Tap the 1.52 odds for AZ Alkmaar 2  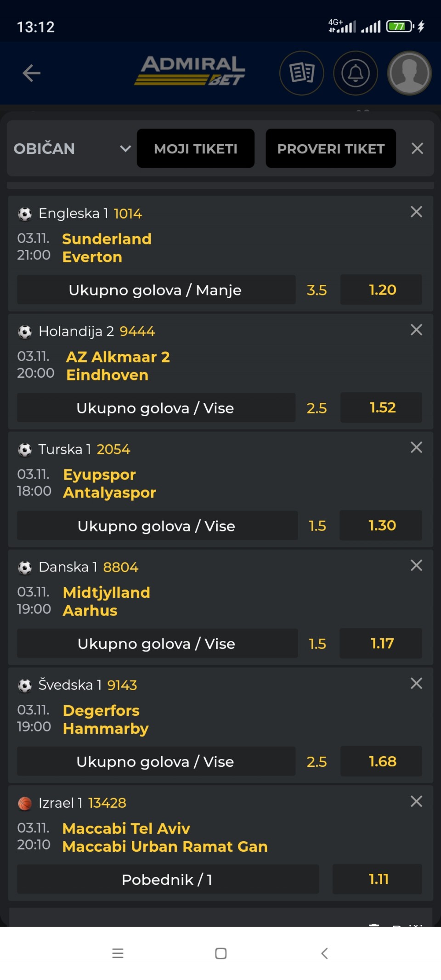tap(381, 408)
